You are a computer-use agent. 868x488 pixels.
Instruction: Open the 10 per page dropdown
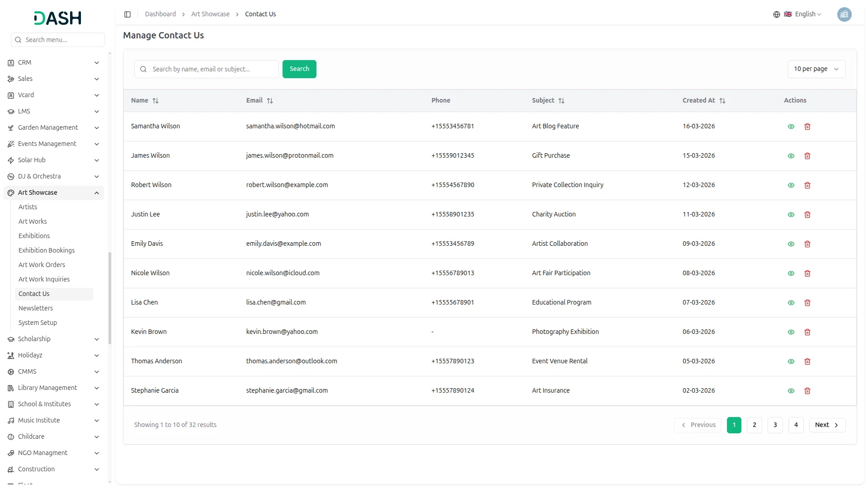pyautogui.click(x=816, y=69)
